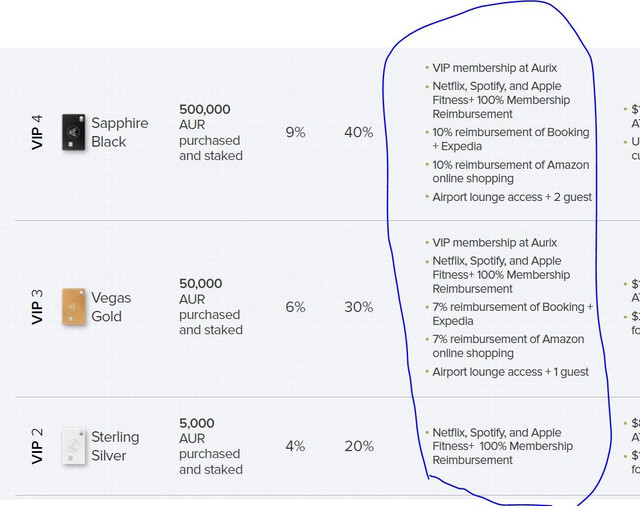Click VIP membership at Aurix in Vegas Gold row
The image size is (640, 506).
tap(494, 243)
